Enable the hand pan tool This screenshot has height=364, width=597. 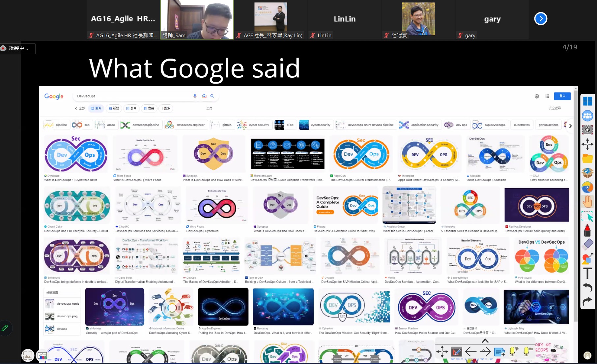[587, 201]
